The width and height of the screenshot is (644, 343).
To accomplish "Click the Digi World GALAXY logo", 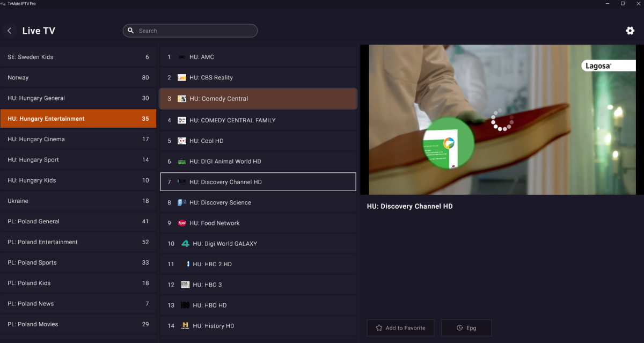I will [x=185, y=244].
